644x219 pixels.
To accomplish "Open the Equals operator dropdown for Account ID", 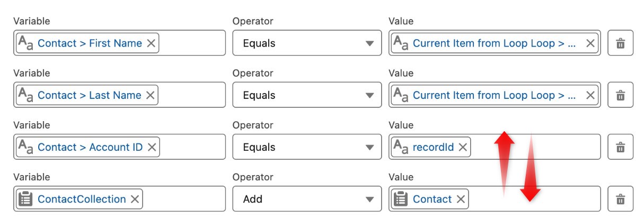I will [x=306, y=147].
